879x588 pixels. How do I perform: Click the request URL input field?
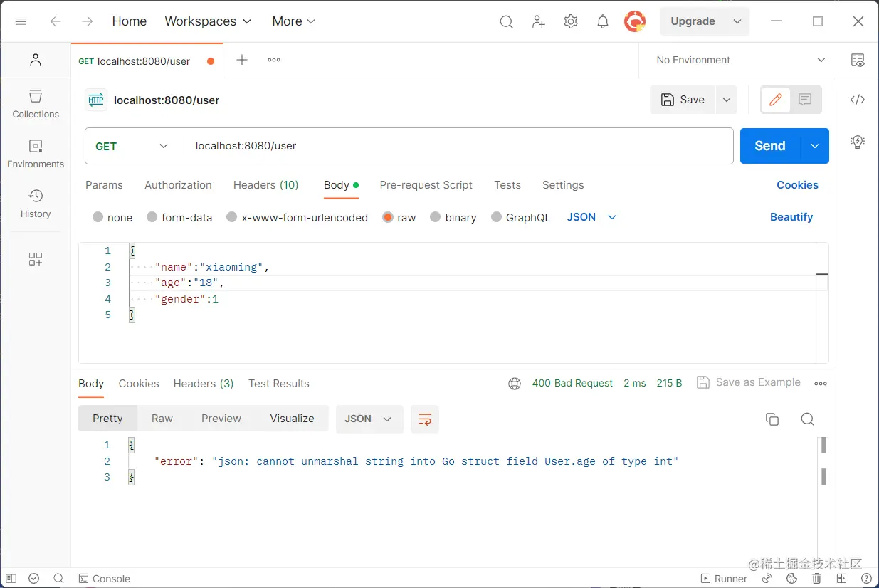point(458,146)
